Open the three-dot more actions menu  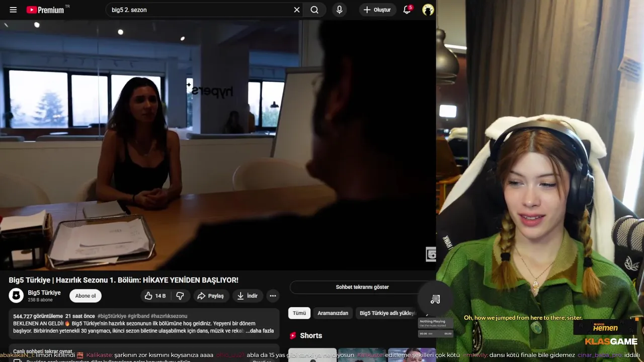coord(273,296)
